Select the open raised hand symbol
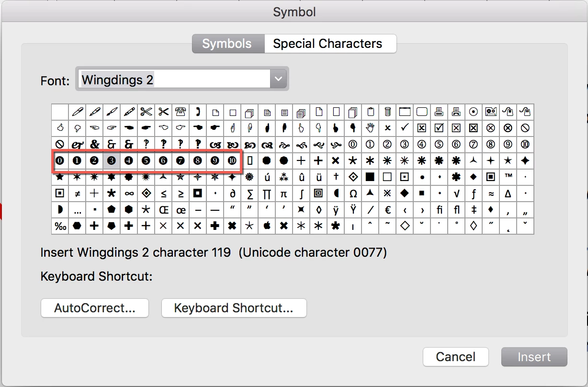 click(370, 128)
